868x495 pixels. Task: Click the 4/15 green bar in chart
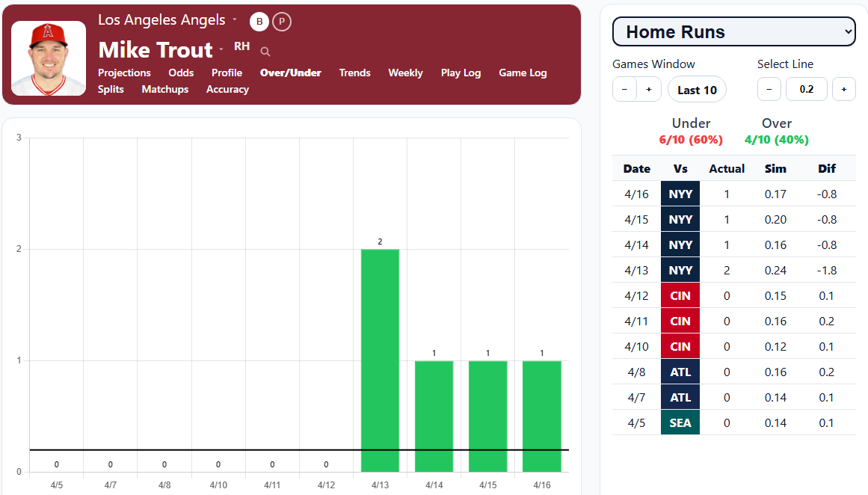point(487,416)
